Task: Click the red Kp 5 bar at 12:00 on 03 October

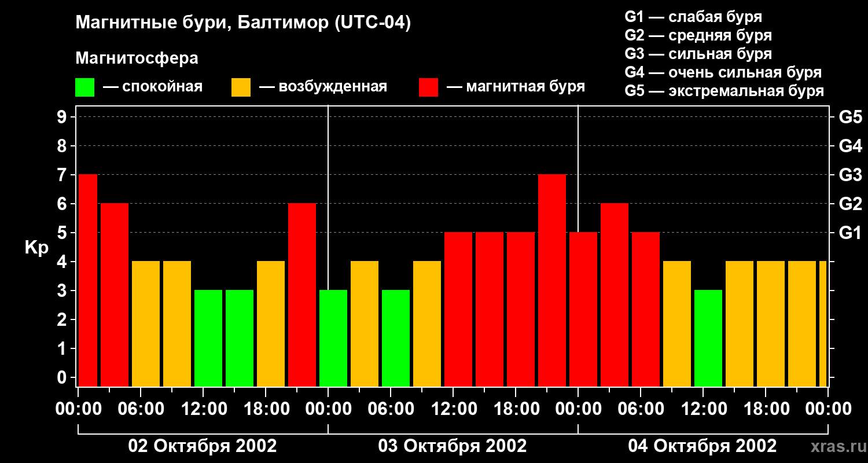Action: point(458,309)
